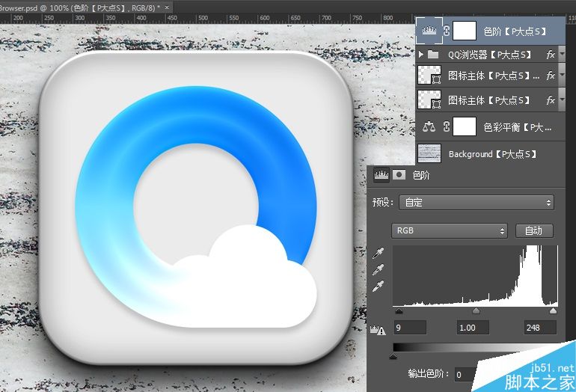The height and width of the screenshot is (392, 576).
Task: Collapse the effects arrow on the QQ浏览器 group
Action: [x=562, y=54]
